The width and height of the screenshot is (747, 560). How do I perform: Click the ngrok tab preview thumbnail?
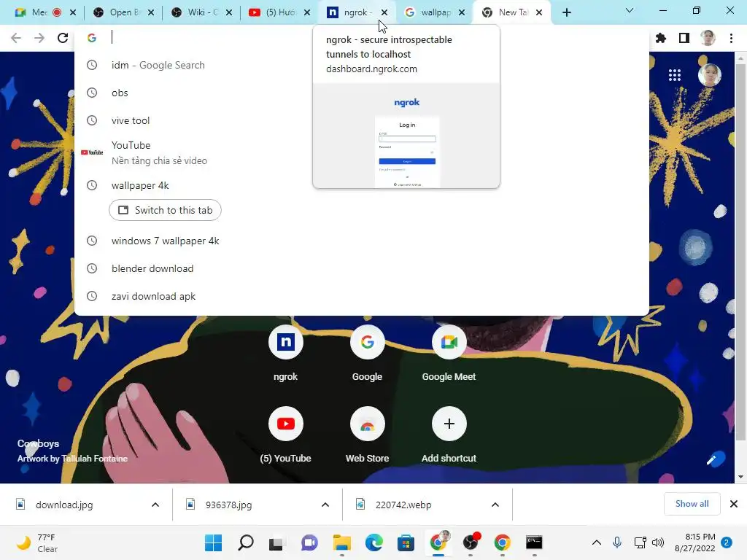tap(406, 135)
